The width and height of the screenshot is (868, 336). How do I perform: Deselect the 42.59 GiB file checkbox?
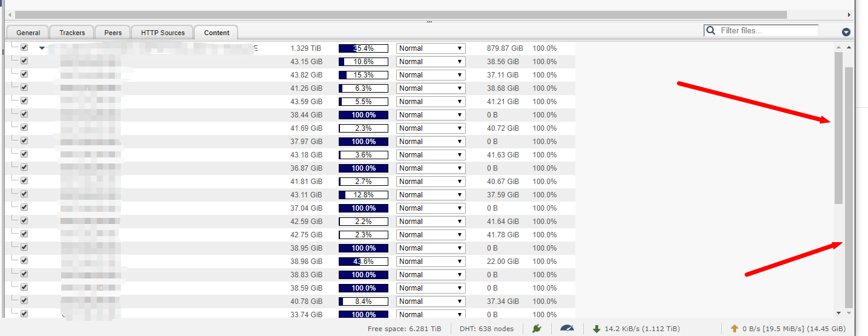point(24,220)
